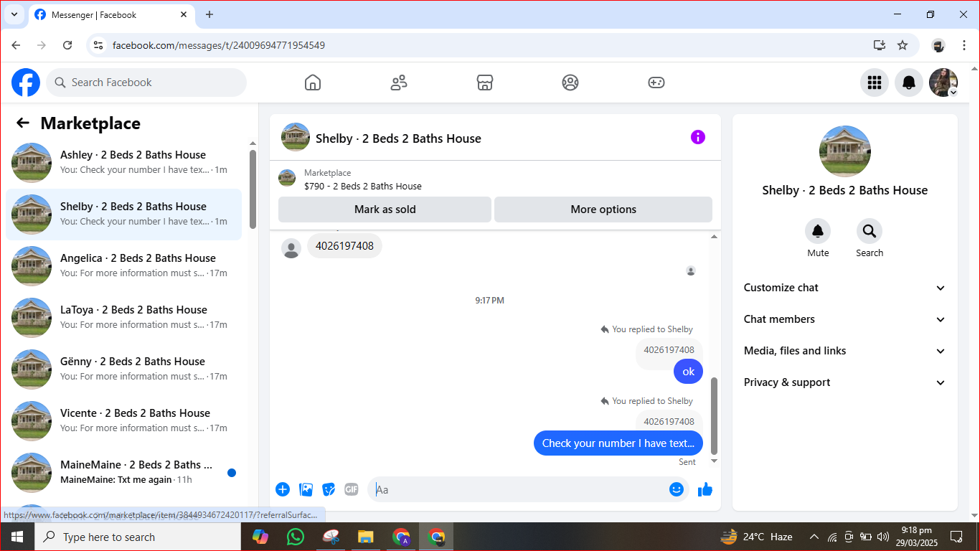980x551 pixels.
Task: Open more actions plus icon in composer
Action: pos(283,489)
